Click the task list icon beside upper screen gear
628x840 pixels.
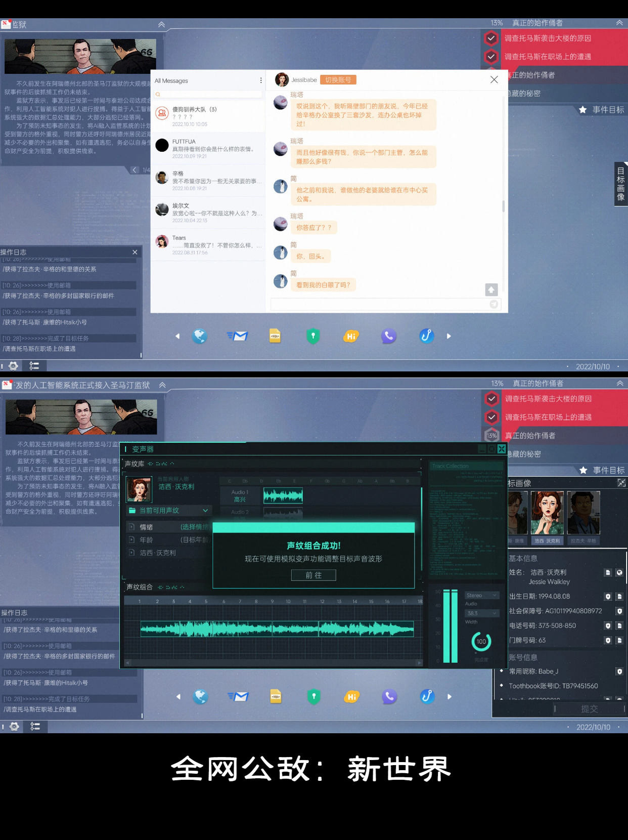coord(34,366)
